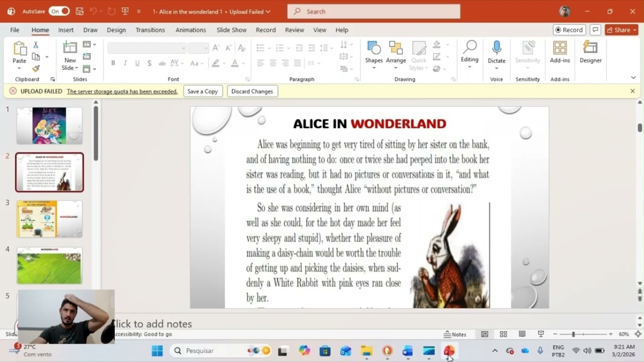Click the Cut scissors icon
644x362 pixels.
(36, 45)
